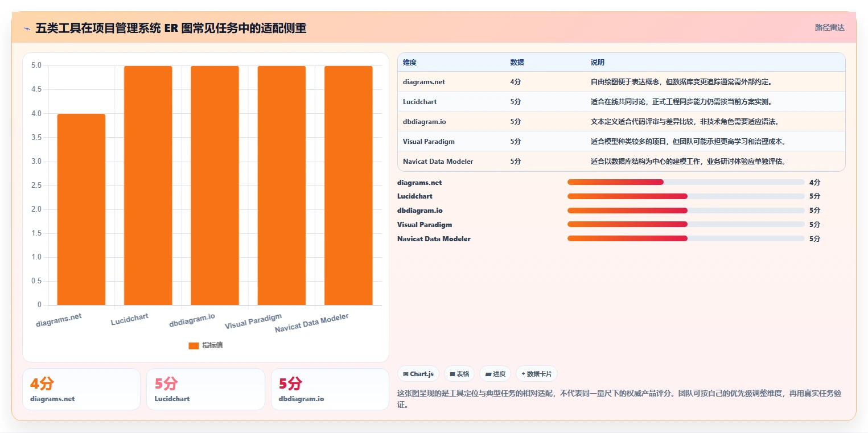Click the description starting 文本定义适合代码评审
The image size is (868, 433).
tap(685, 122)
